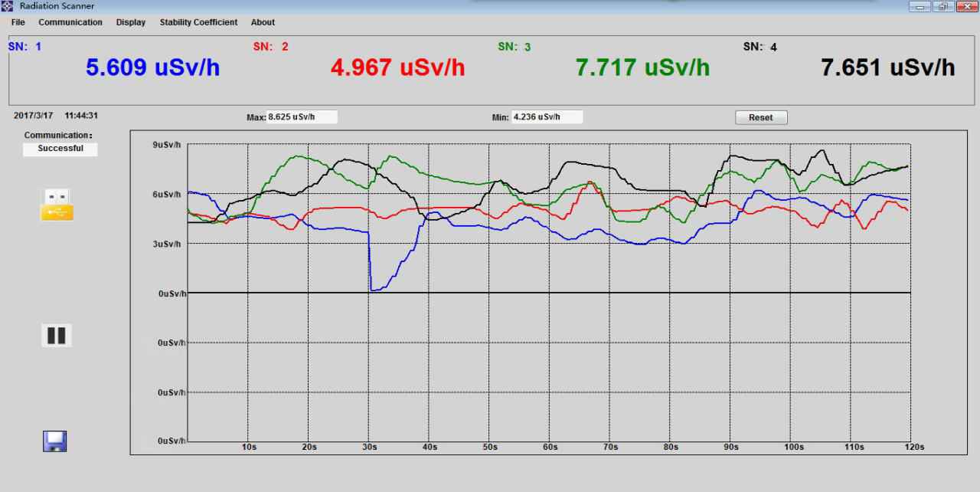Select the blue reading 5.609 uSv/h
This screenshot has width=980, height=492.
point(153,67)
